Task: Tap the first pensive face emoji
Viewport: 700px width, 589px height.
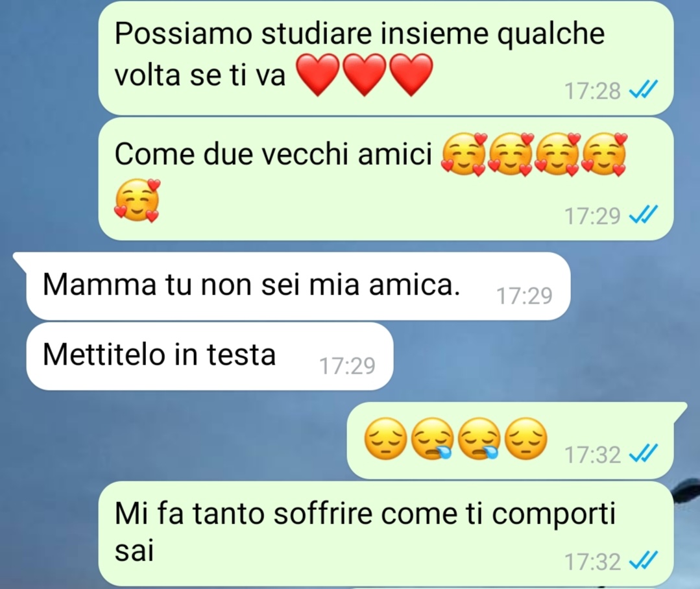Action: 386,439
